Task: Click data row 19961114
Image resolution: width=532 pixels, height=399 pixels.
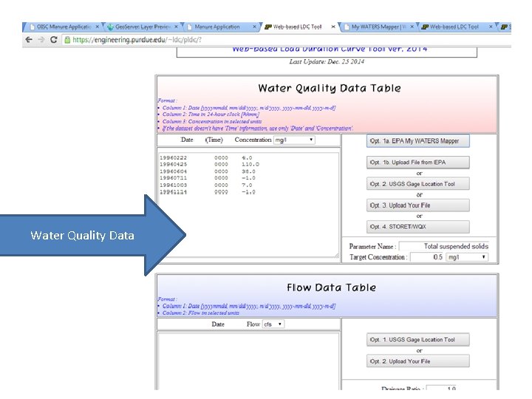Action: click(208, 191)
